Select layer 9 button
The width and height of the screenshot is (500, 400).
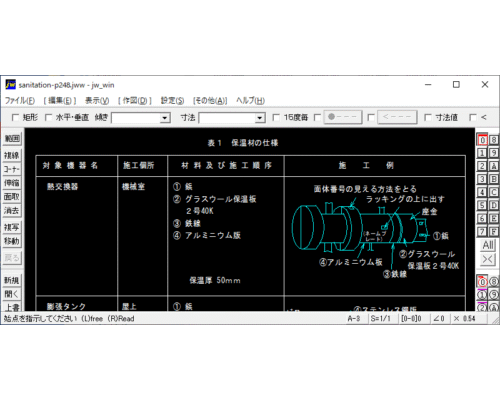[x=494, y=153]
